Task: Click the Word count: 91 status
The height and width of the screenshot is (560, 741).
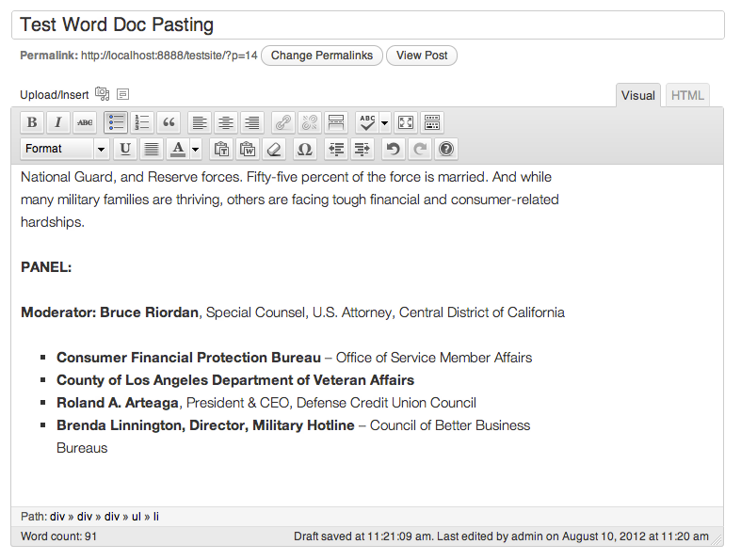Action: pos(58,536)
